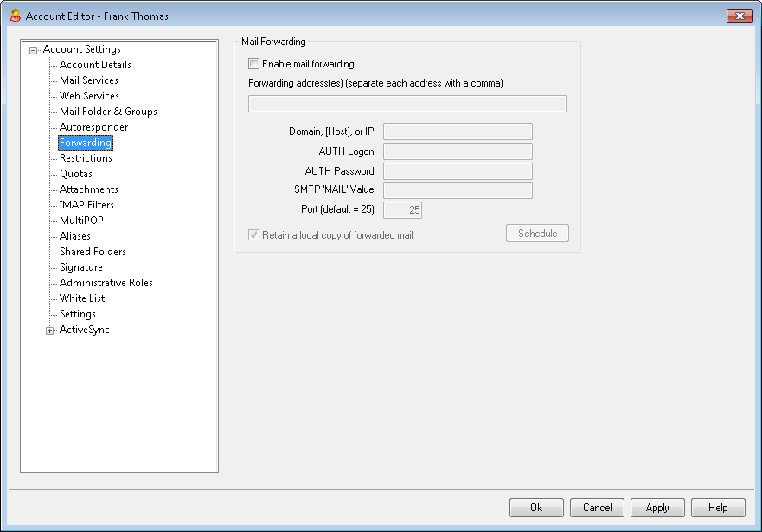The width and height of the screenshot is (762, 532).
Task: Click the Port number field
Action: (x=402, y=210)
